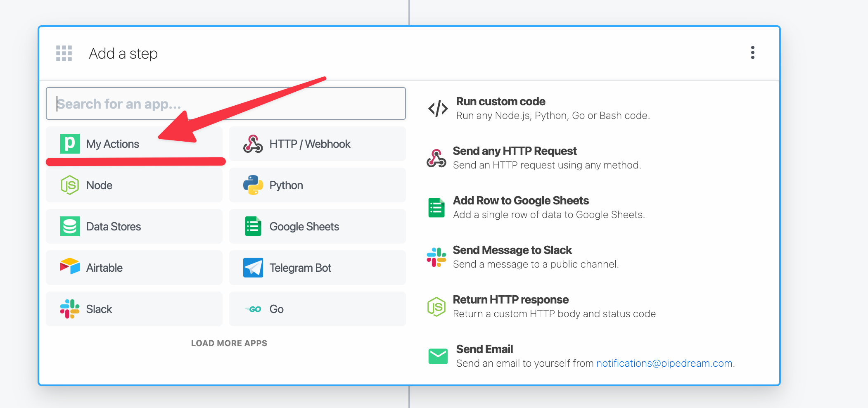The height and width of the screenshot is (408, 868).
Task: Select Send Message to Slack action
Action: (512, 250)
